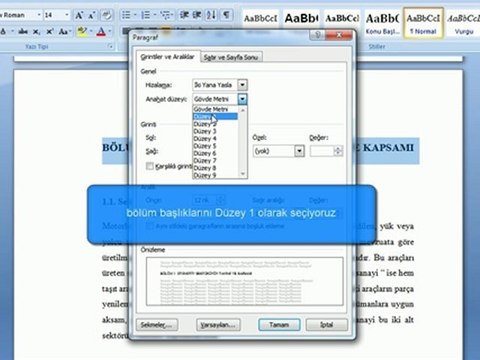Viewport: 480px width, 360px height.
Task: Apply bullet list formatting
Action: [126, 15]
